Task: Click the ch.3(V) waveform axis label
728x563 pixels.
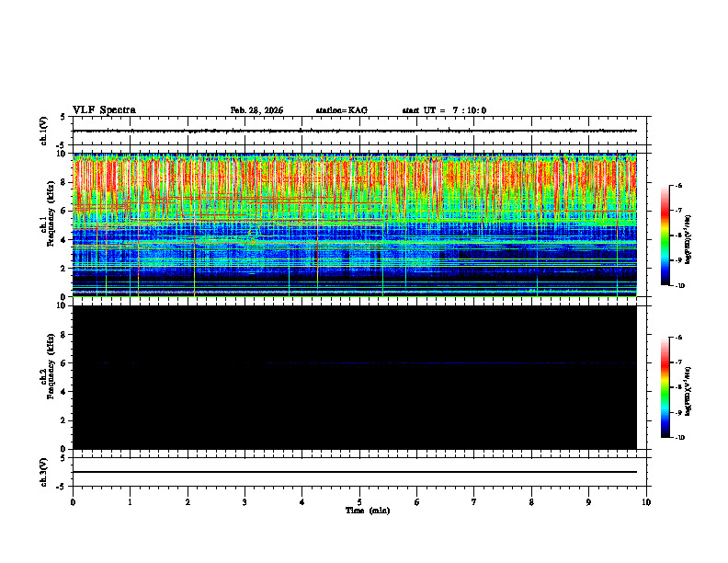Action: click(x=44, y=472)
